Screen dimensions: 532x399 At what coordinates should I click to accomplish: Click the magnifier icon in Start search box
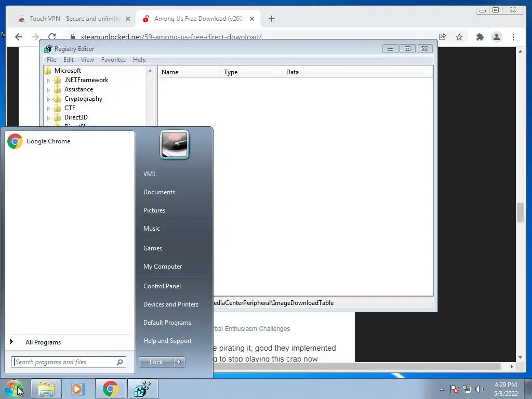[120, 362]
